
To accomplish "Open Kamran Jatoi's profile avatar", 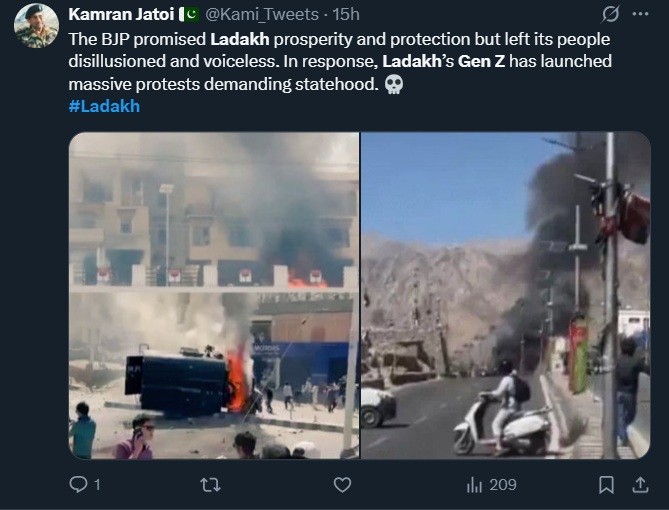I will pos(36,26).
